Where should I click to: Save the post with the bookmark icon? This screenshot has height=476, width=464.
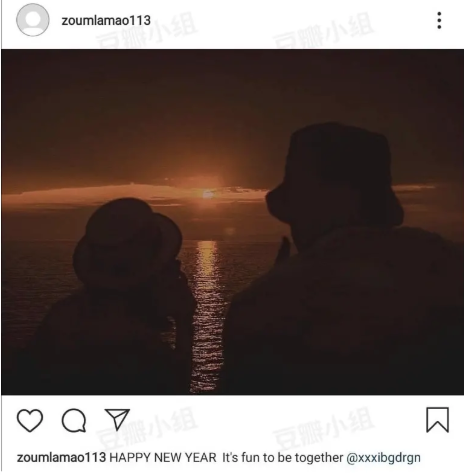pyautogui.click(x=437, y=420)
